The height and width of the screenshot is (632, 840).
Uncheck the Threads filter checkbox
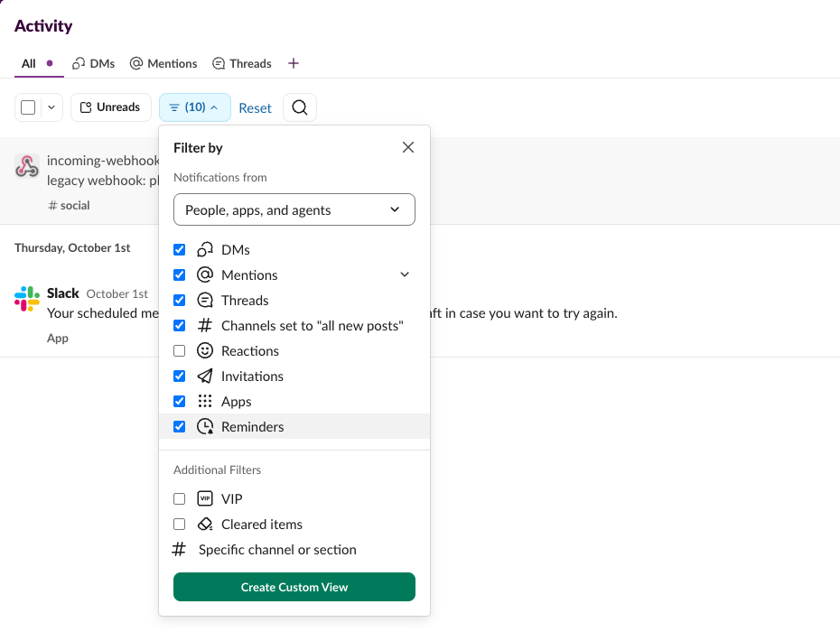pyautogui.click(x=180, y=300)
